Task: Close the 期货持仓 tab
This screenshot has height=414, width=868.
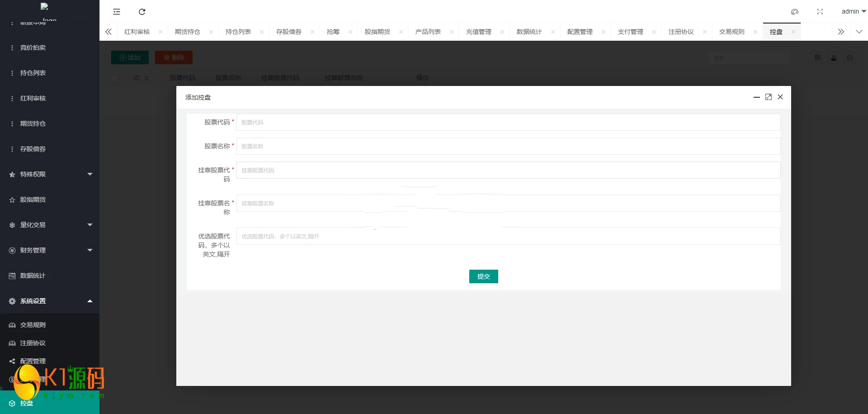Action: click(x=211, y=32)
